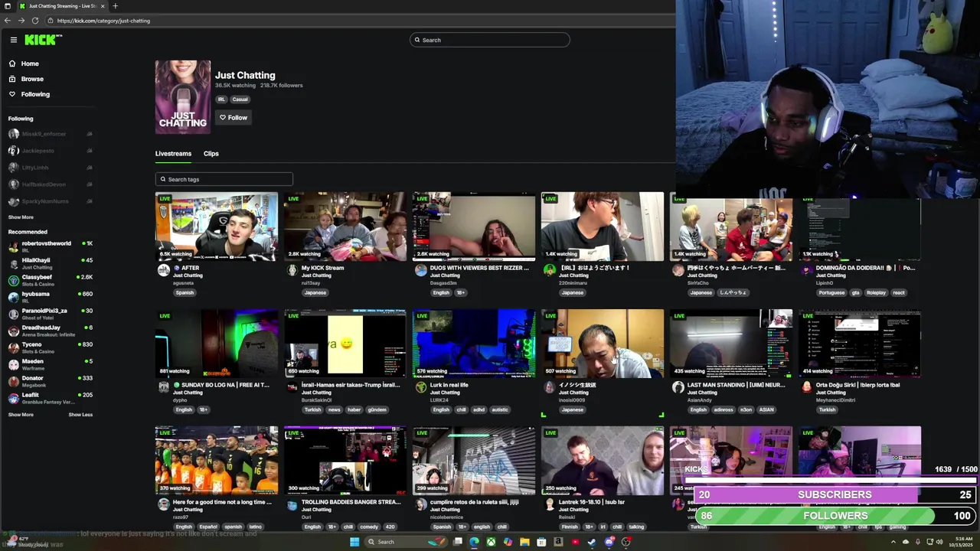Image resolution: width=980 pixels, height=551 pixels.
Task: Reload the browser page
Action: point(35,21)
